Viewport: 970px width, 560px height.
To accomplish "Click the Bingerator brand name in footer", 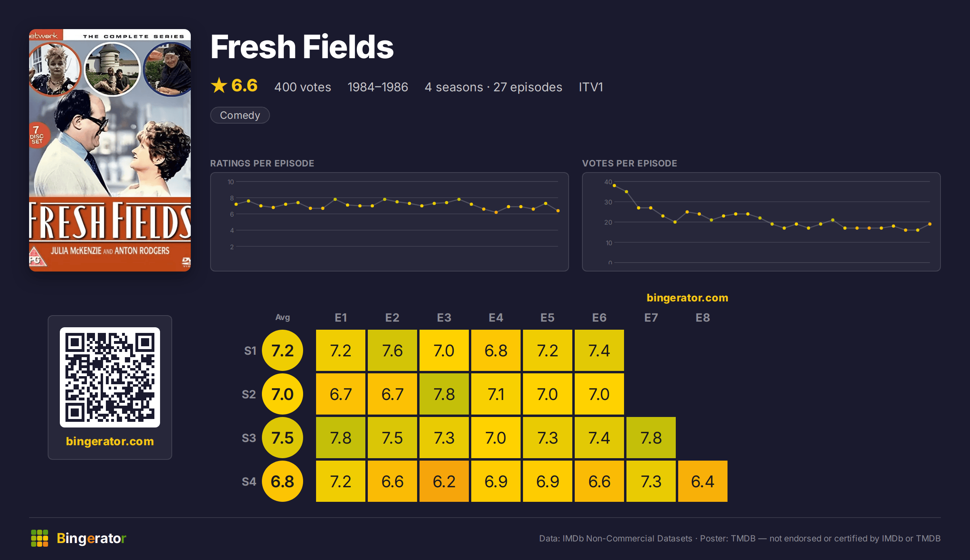I will pos(91,538).
